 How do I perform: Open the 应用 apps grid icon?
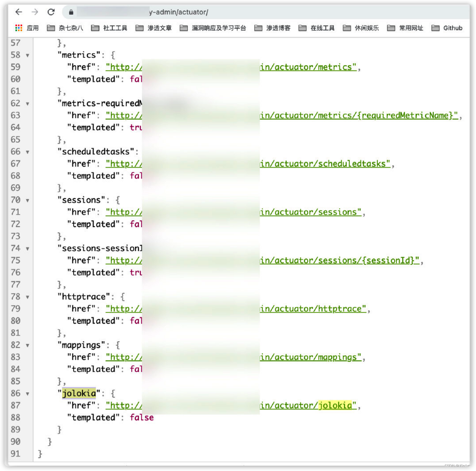19,28
